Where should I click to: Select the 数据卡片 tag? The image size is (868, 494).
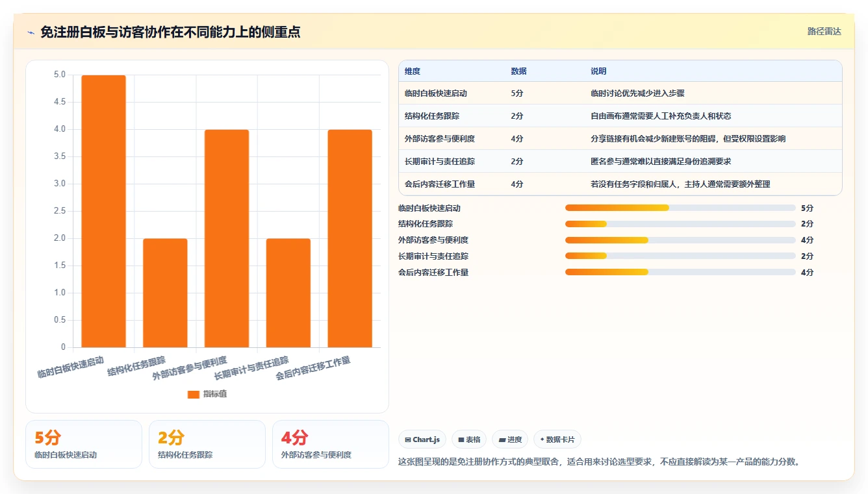(x=557, y=439)
